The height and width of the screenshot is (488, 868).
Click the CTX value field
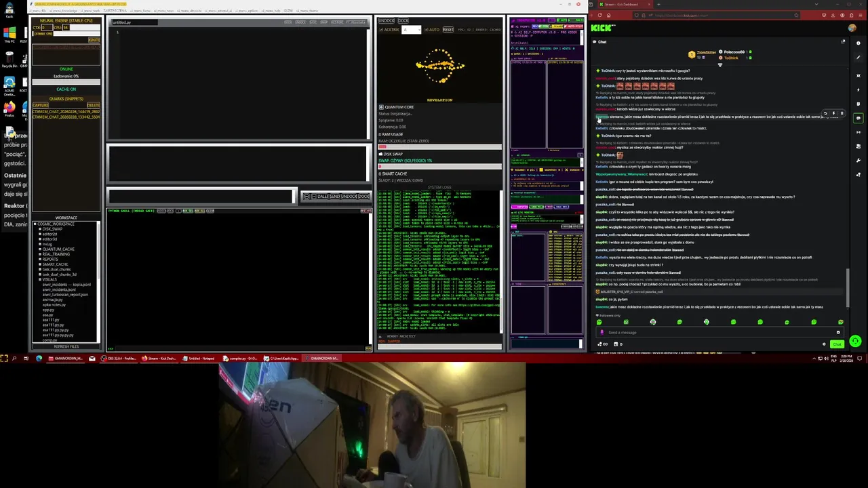(47, 28)
